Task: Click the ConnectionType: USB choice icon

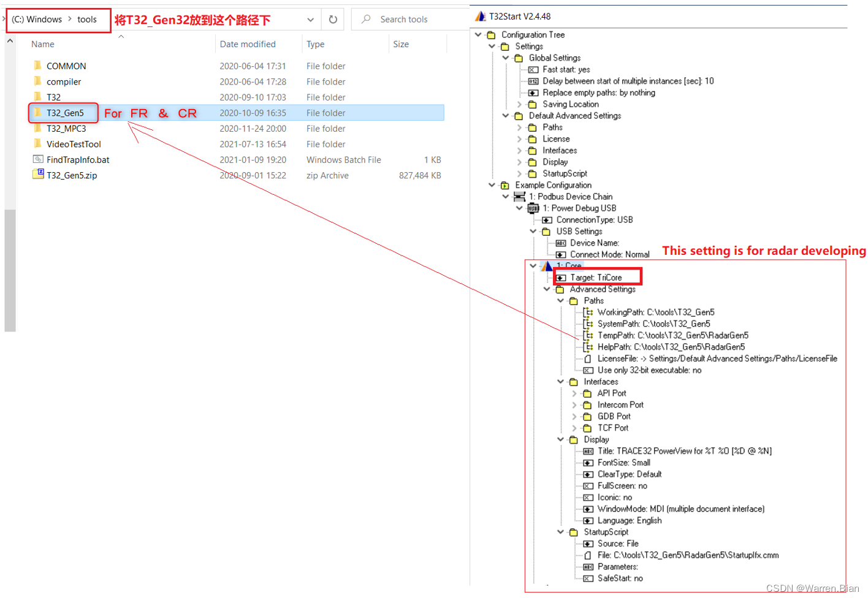Action: (547, 220)
